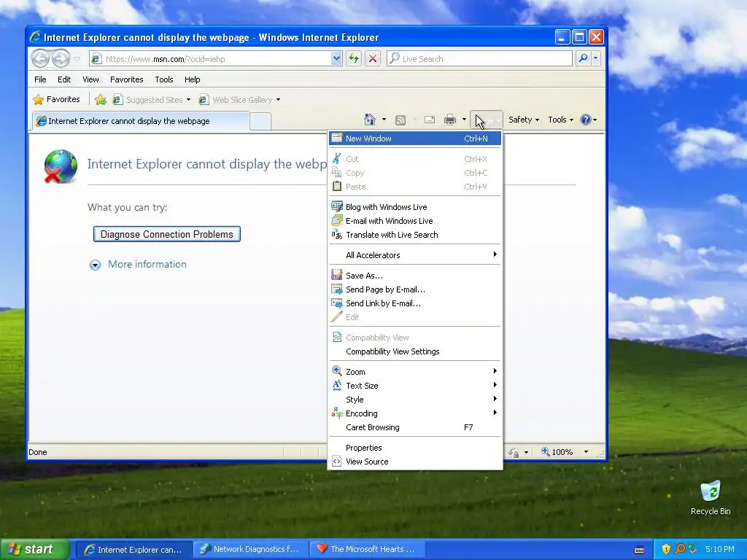Open the orange magnifier tray icon

click(680, 549)
